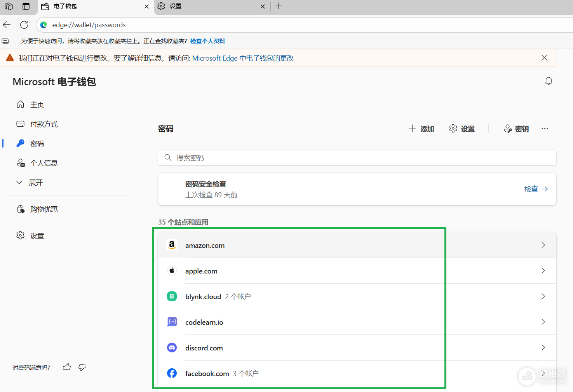Open wallet notifications bell icon

[549, 81]
